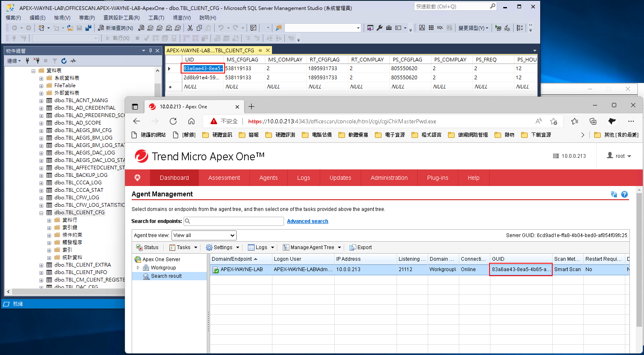Switch to the Dashboard tab in Apex One
Screen dimensions: 644x355
(x=174, y=178)
